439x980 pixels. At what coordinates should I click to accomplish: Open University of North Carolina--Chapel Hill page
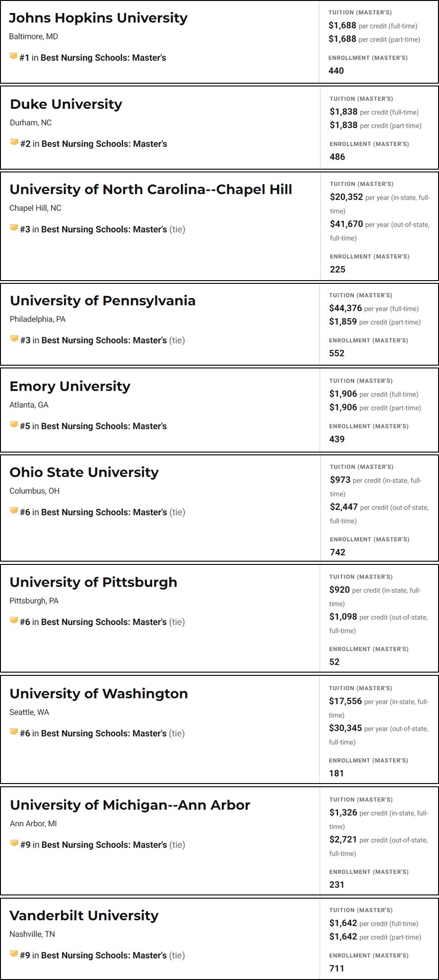tap(151, 190)
